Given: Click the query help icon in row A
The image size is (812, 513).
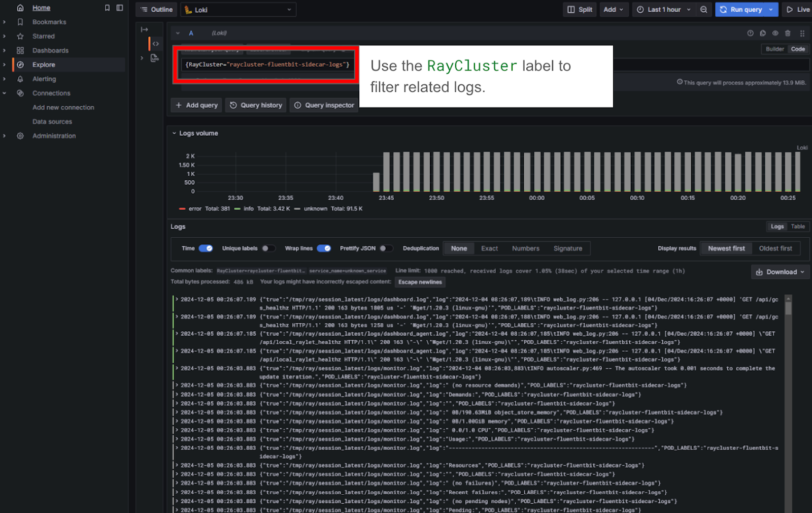Looking at the screenshot, I should 750,33.
